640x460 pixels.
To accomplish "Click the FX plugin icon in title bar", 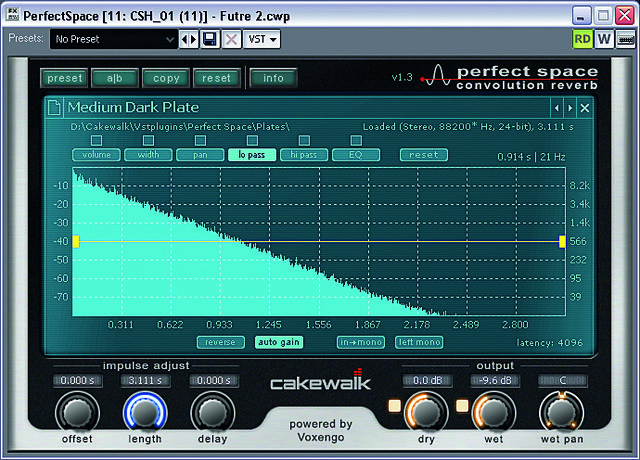I will click(13, 14).
